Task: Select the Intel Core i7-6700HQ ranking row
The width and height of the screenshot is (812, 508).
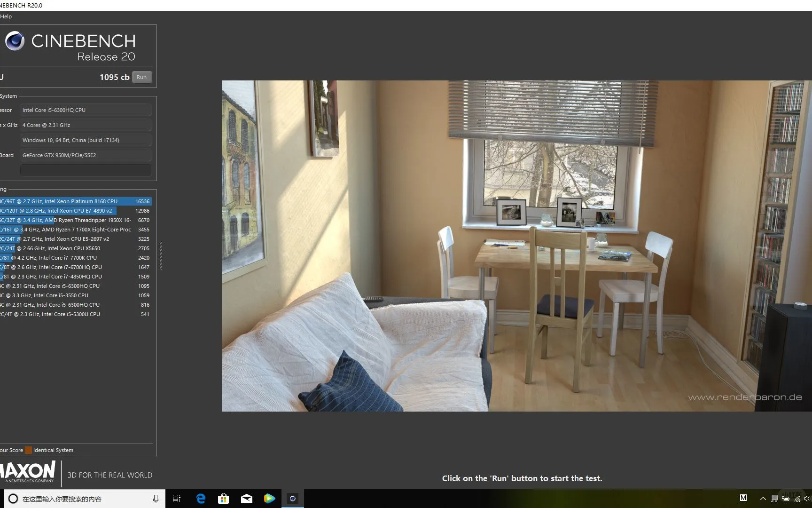Action: click(x=76, y=267)
